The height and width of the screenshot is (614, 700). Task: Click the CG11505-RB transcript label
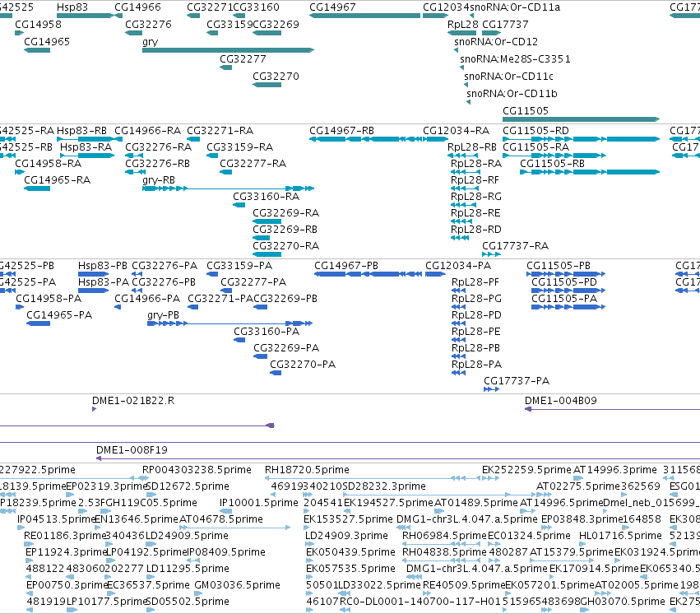coord(552,164)
